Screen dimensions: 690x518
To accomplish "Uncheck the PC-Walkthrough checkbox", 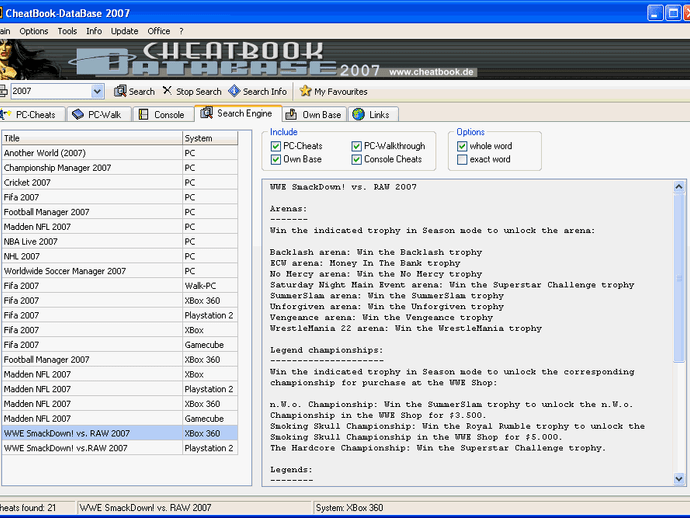I will pyautogui.click(x=356, y=146).
